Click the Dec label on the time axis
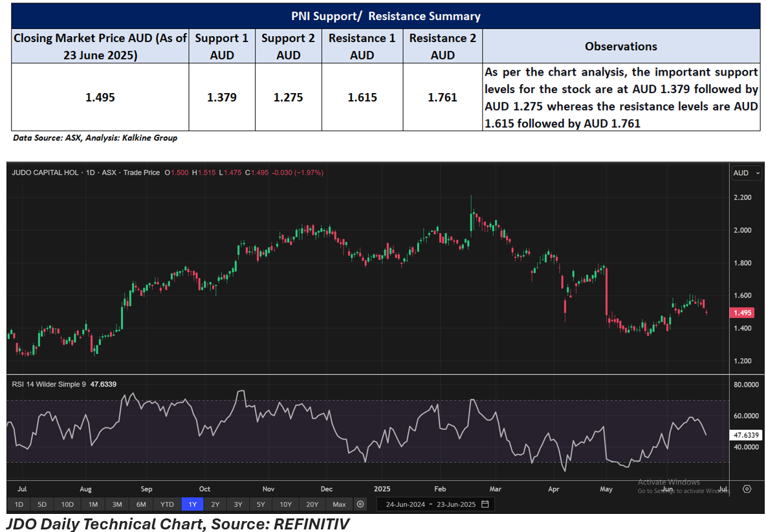The width and height of the screenshot is (766, 532). (326, 489)
